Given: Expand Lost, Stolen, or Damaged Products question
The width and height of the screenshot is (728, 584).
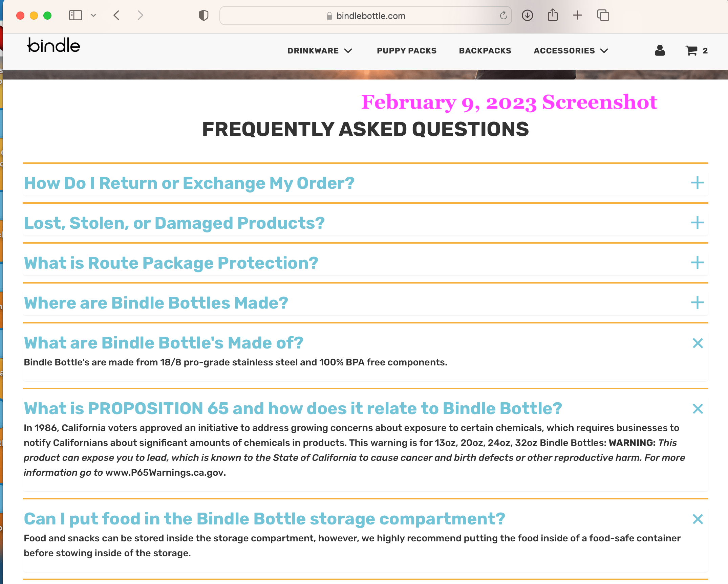Looking at the screenshot, I should click(697, 223).
